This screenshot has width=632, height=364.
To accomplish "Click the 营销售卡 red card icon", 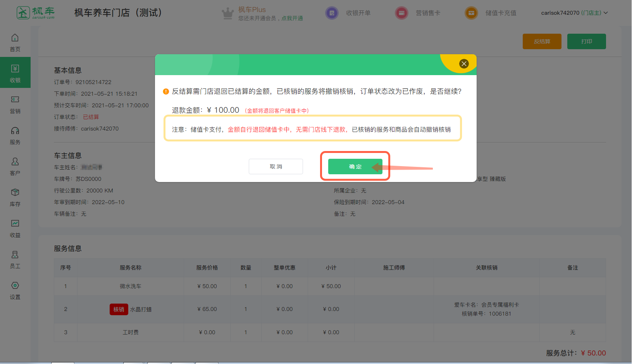I will click(401, 13).
